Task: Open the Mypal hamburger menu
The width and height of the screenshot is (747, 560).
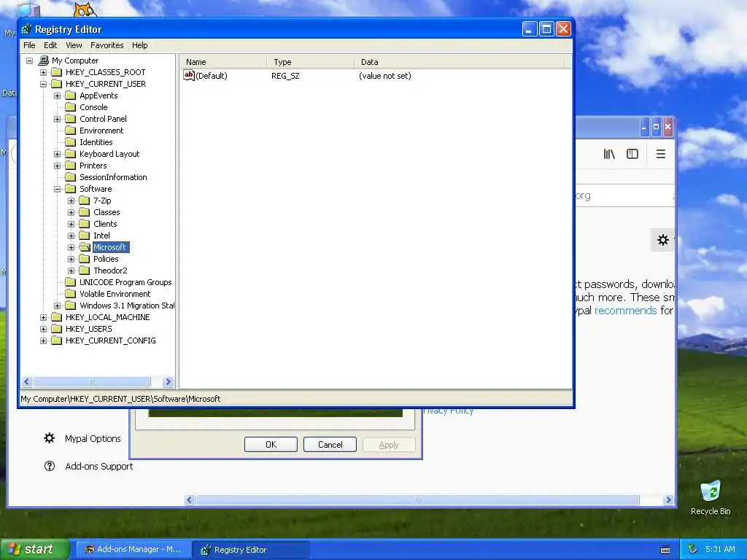Action: [661, 154]
